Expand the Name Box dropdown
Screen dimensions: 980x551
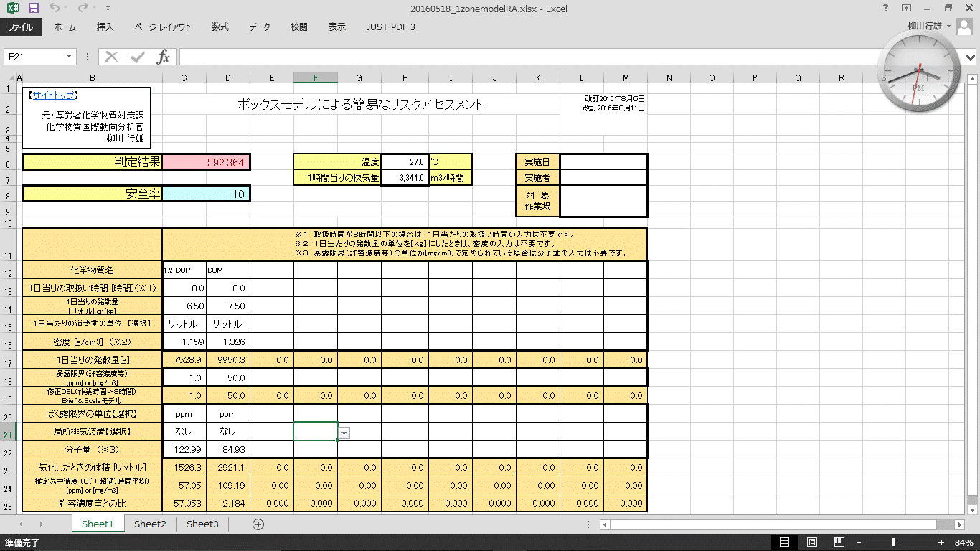pos(70,57)
